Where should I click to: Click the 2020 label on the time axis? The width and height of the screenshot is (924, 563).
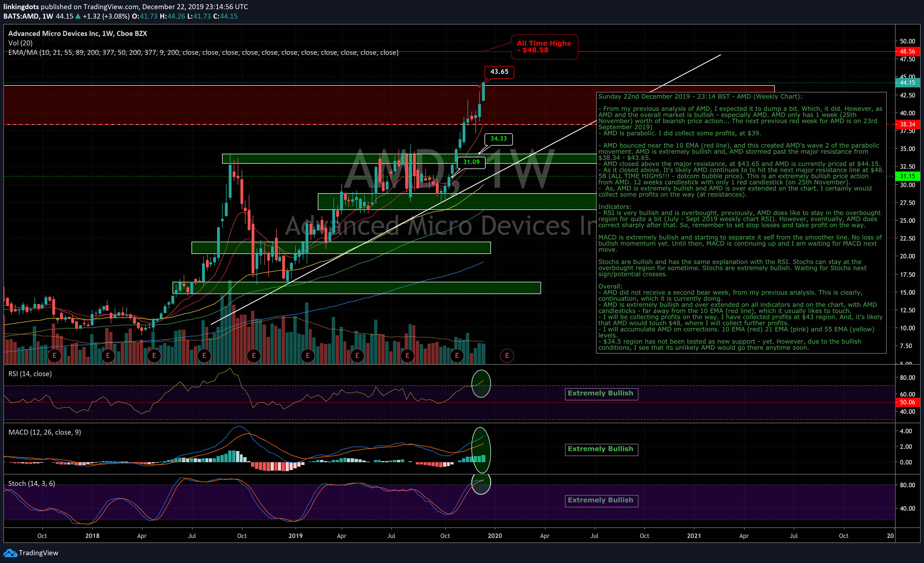pos(495,536)
